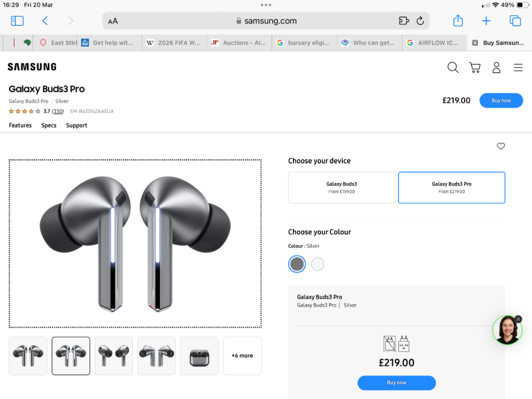View the shopping cart
Image resolution: width=532 pixels, height=399 pixels.
click(475, 67)
